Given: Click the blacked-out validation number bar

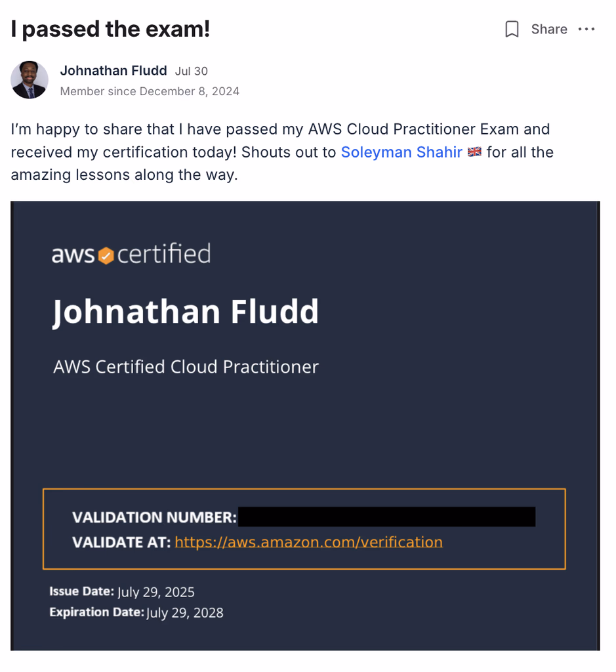Looking at the screenshot, I should 387,517.
